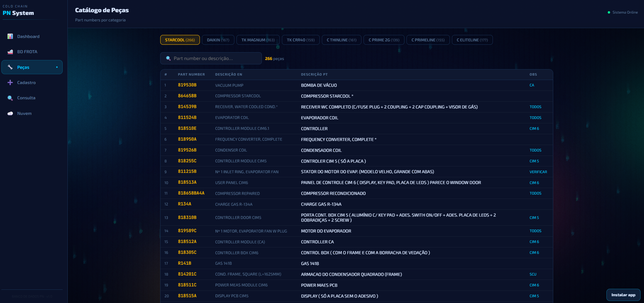Click the VERIFICAR observation on row 9
Image resolution: width=644 pixels, height=303 pixels.
(538, 172)
